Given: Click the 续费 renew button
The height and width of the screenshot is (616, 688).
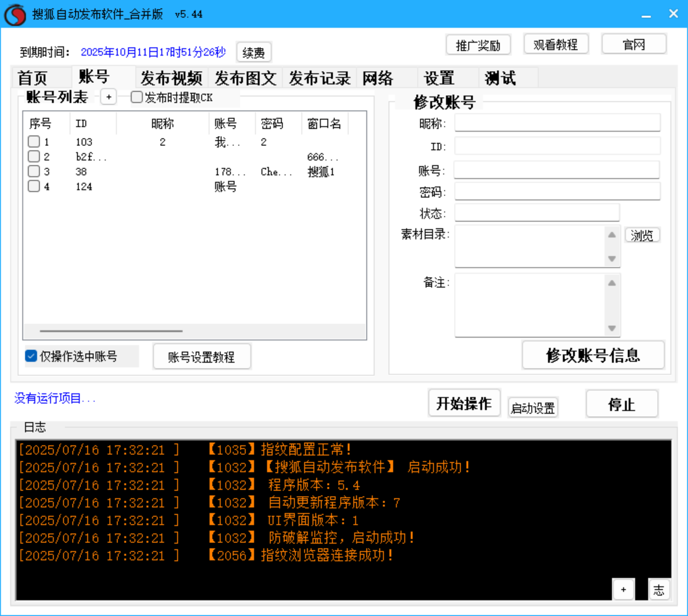Looking at the screenshot, I should (x=253, y=53).
